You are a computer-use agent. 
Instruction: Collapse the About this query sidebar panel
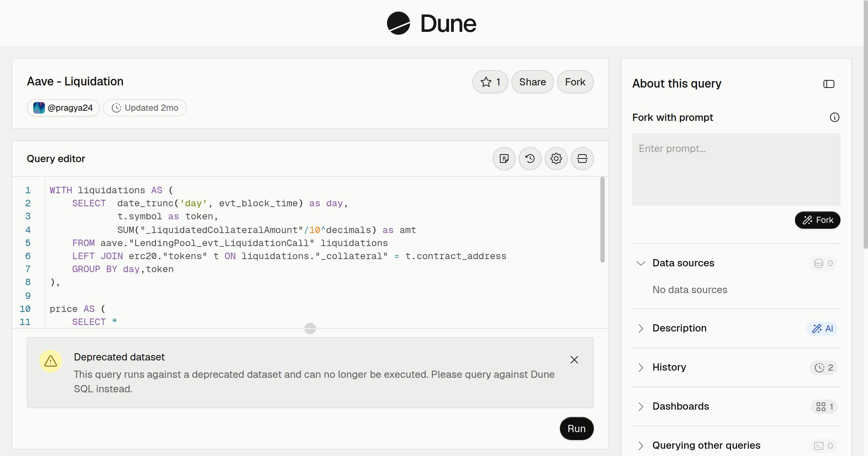pyautogui.click(x=829, y=84)
